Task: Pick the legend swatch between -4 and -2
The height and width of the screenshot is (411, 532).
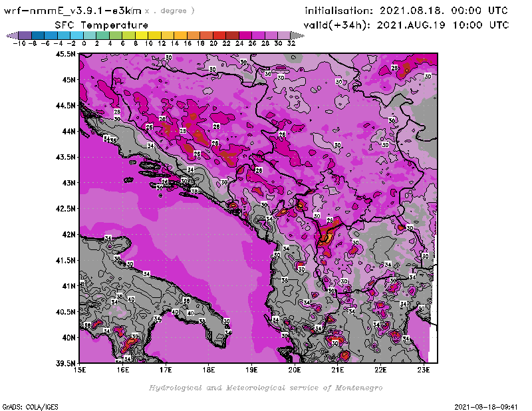Action: [64, 35]
